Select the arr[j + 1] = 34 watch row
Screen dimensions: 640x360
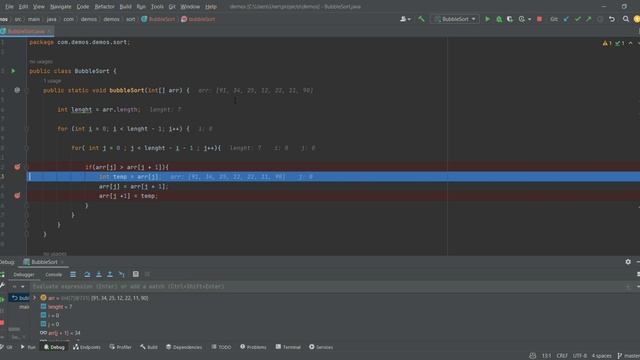[60, 333]
